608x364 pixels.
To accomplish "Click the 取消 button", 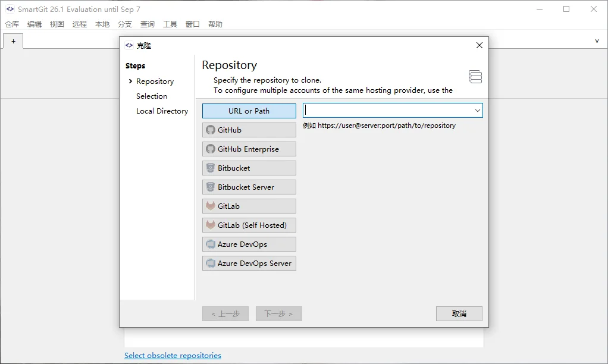I will [459, 313].
